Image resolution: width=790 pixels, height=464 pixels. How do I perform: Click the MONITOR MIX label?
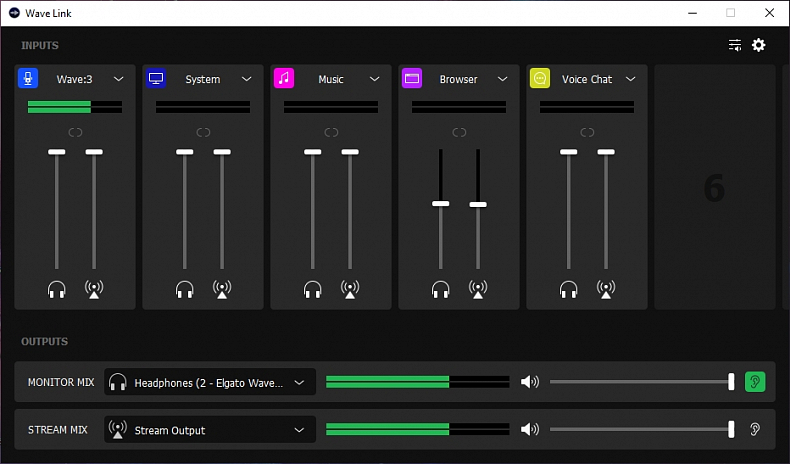coord(61,382)
